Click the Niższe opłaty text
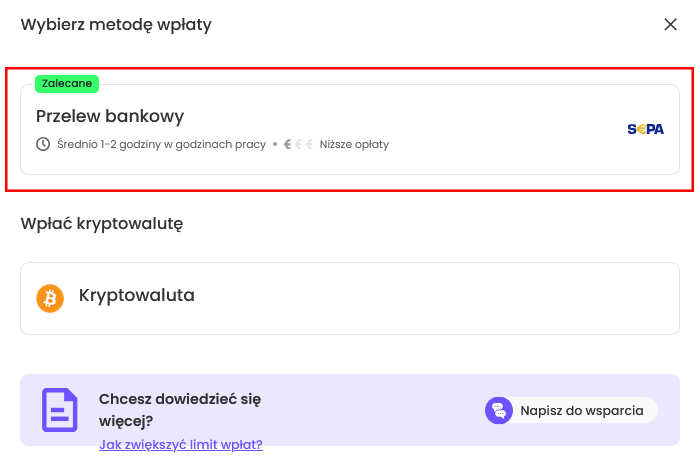Screen dimensions: 698x464 click(354, 144)
